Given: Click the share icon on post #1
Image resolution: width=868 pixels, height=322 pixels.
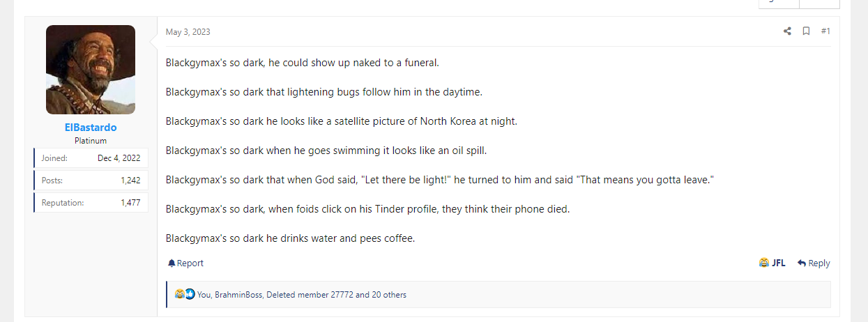Looking at the screenshot, I should pyautogui.click(x=787, y=31).
